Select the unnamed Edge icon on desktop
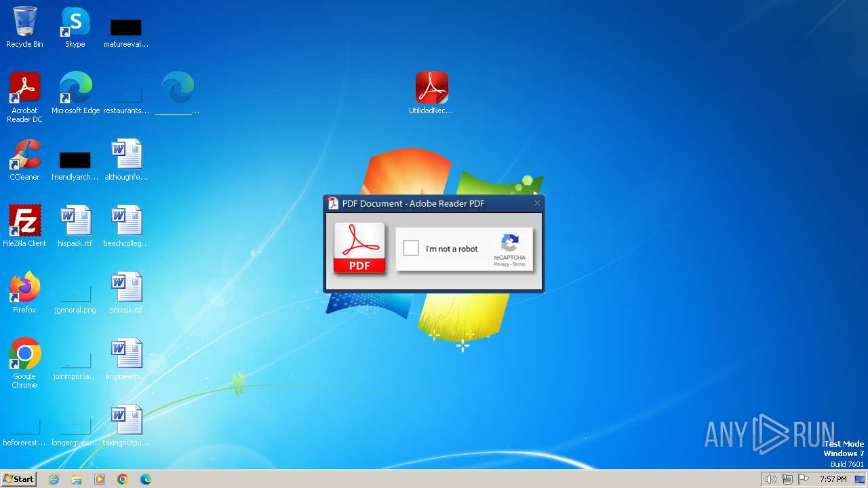This screenshot has width=868, height=488. (x=178, y=94)
